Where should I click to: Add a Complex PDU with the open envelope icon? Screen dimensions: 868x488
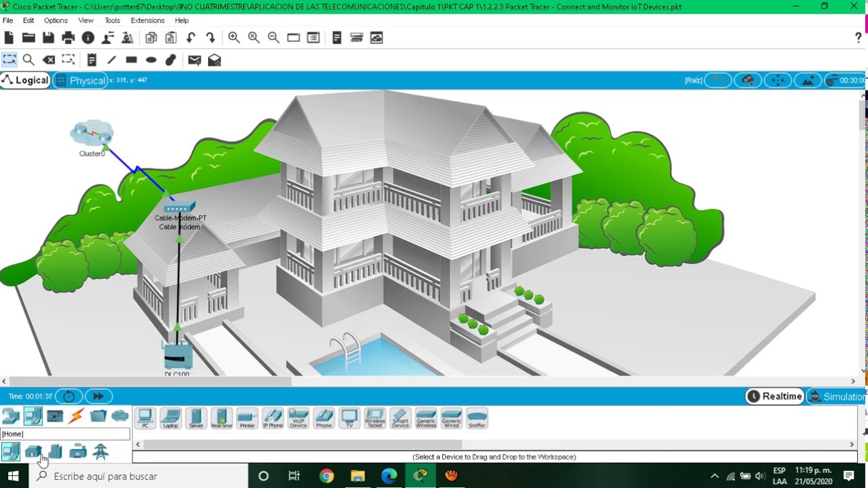point(214,60)
